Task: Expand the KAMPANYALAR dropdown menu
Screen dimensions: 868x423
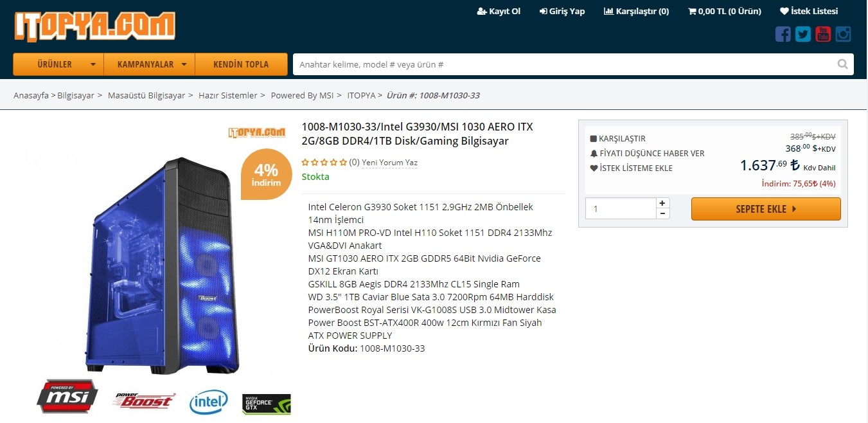Action: coord(149,64)
